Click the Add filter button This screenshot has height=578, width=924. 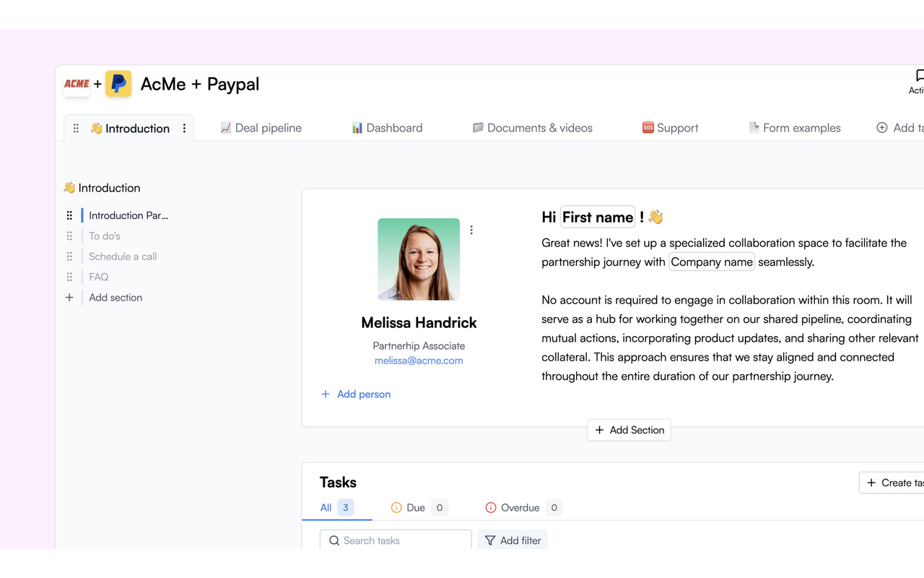click(513, 540)
